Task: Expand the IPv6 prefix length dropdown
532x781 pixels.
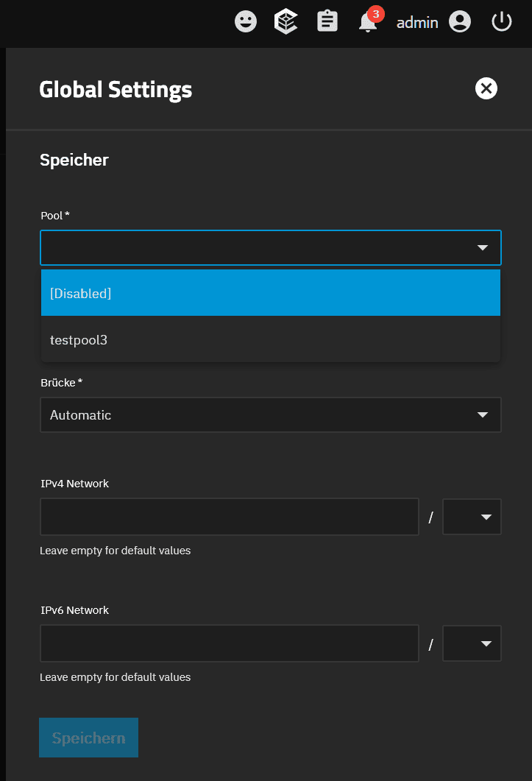Action: (472, 643)
